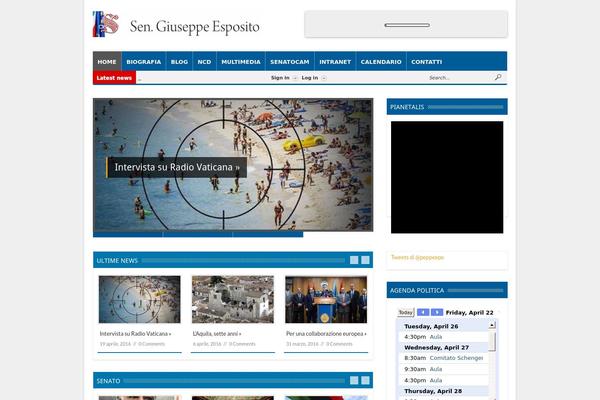The height and width of the screenshot is (400, 600).
Task: Open the SENATOCAM menu item
Action: (290, 61)
